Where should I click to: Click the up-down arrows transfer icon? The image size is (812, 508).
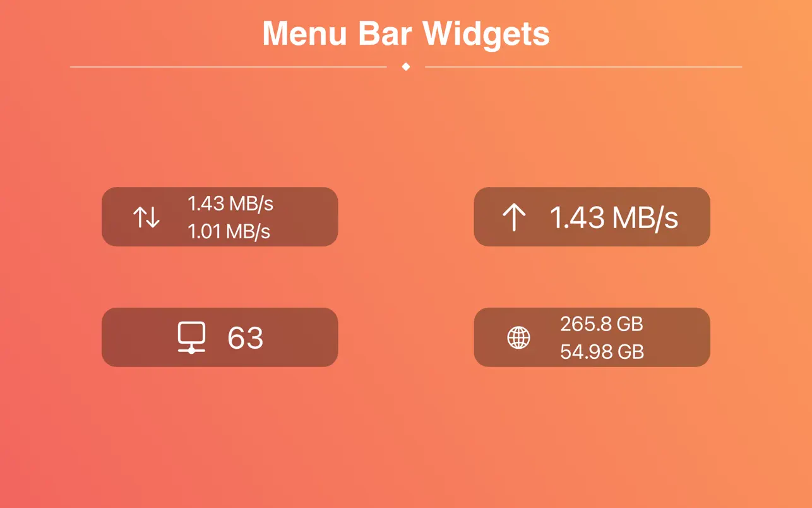[146, 217]
